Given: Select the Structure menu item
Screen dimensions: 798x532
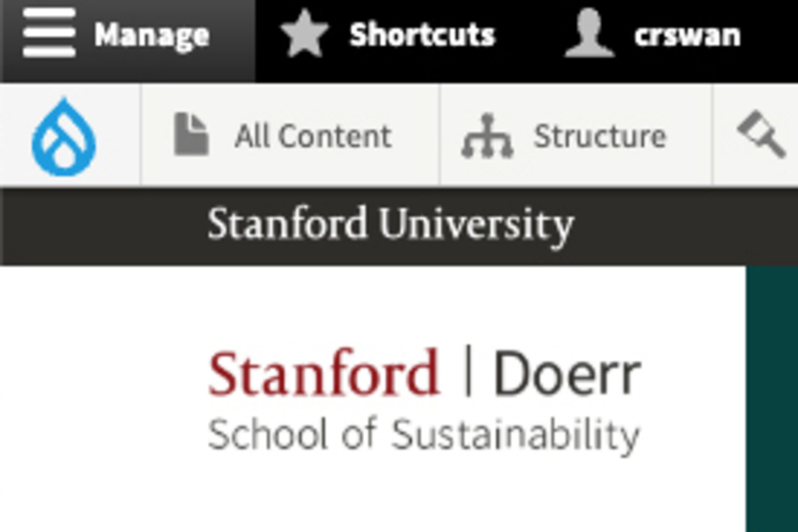Looking at the screenshot, I should (x=600, y=136).
